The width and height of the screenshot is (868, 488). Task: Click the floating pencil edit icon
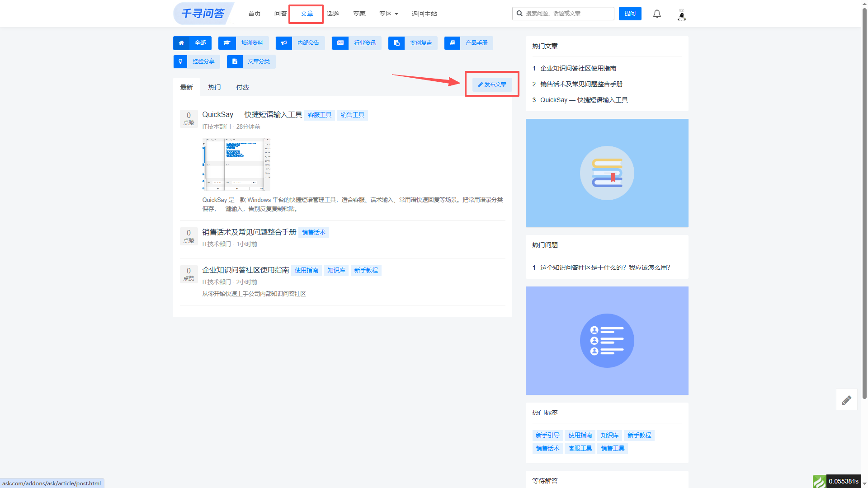point(846,400)
